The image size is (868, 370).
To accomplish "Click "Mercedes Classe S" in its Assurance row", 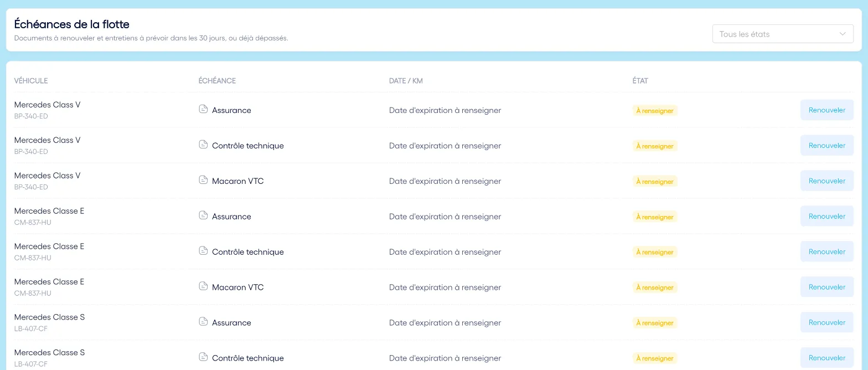I will tap(50, 317).
